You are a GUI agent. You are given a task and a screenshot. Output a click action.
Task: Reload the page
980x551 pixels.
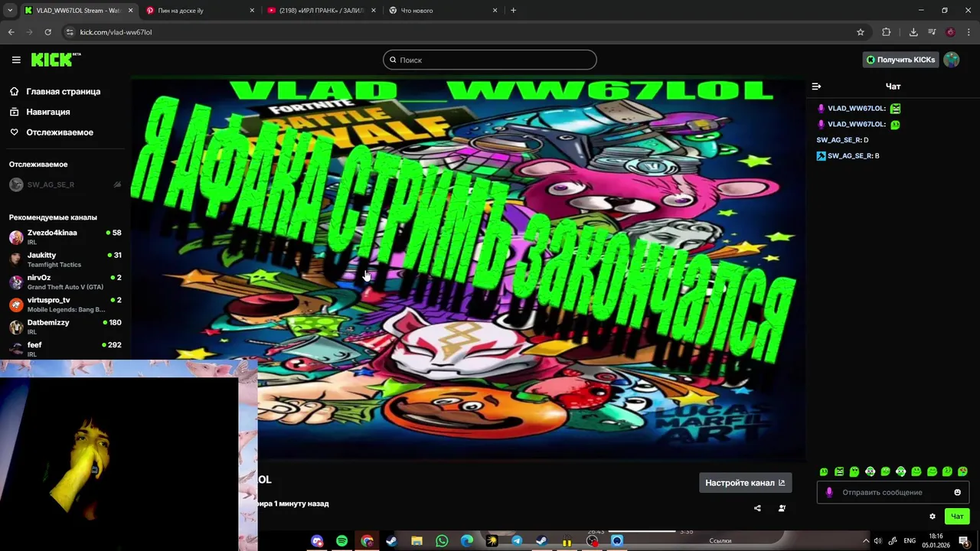47,32
